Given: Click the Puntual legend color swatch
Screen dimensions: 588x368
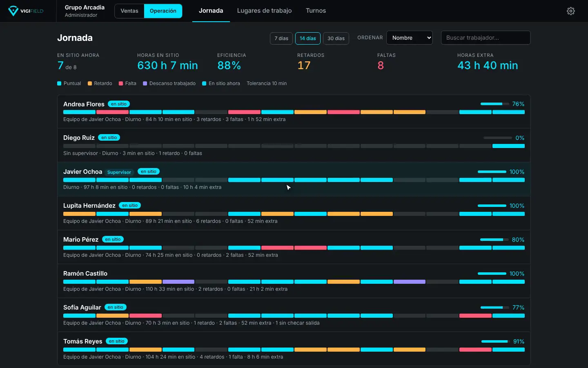Looking at the screenshot, I should point(59,83).
